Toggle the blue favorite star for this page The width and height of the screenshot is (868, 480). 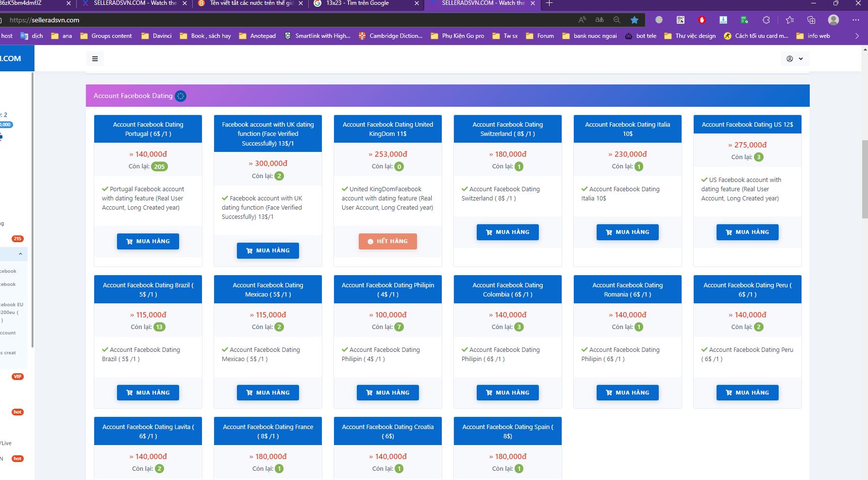(x=634, y=20)
